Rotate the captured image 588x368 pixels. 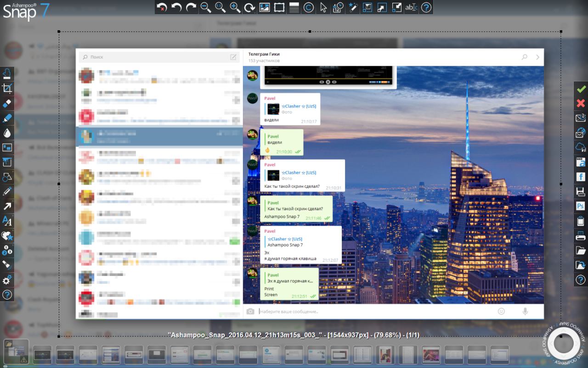pos(250,7)
